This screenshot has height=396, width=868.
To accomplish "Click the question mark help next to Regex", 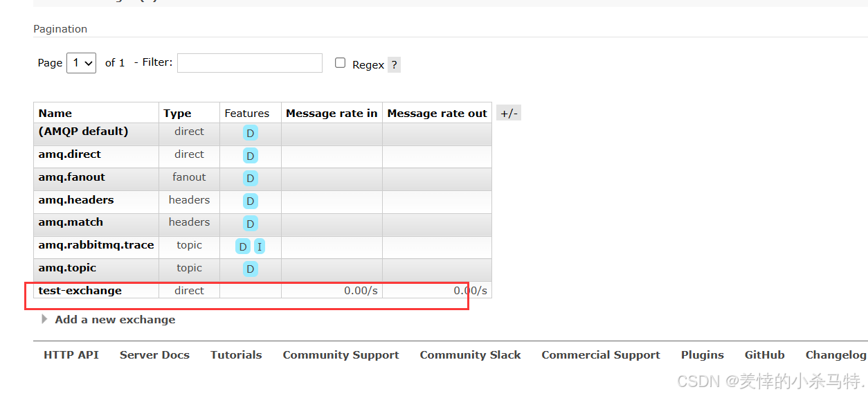I will pyautogui.click(x=394, y=65).
